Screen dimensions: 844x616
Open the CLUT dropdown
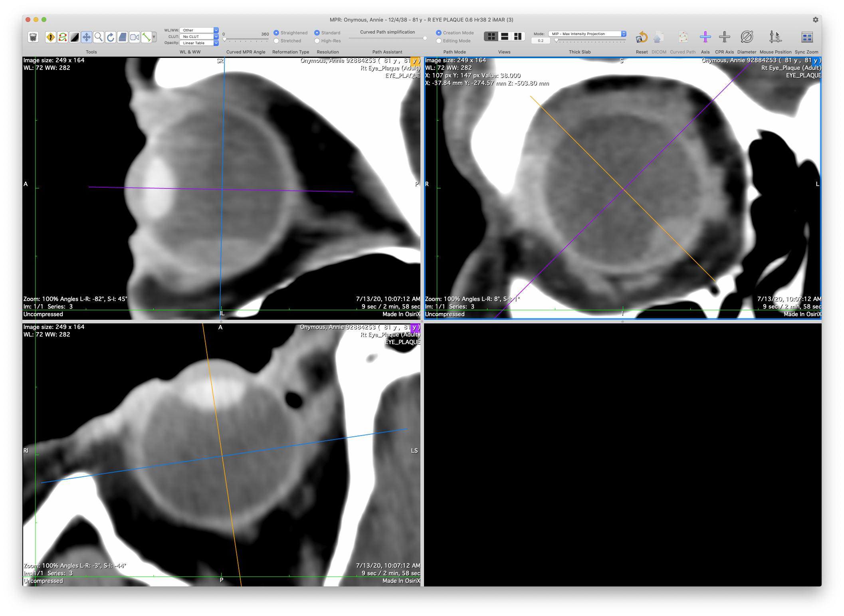(199, 36)
